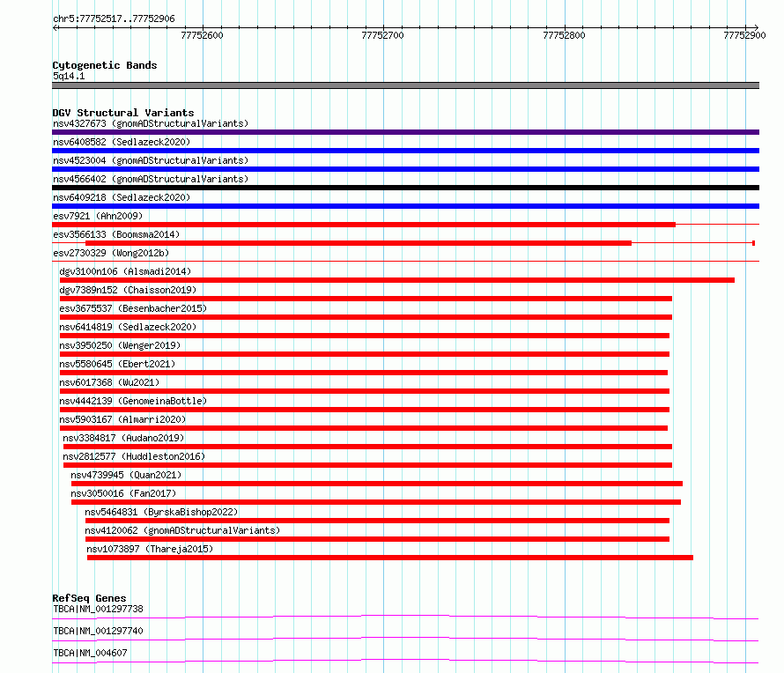The height and width of the screenshot is (673, 784).
Task: Select the red nsv4739945 variant bar
Action: (x=377, y=484)
